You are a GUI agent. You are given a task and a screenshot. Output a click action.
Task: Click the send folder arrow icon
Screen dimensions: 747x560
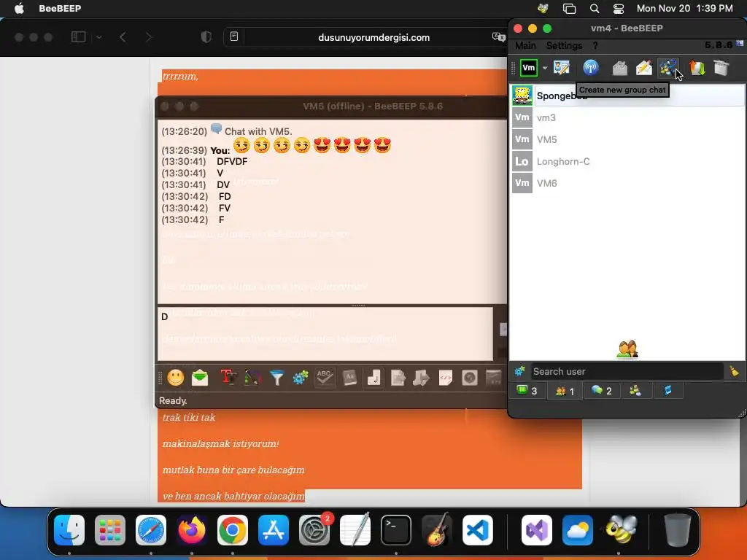[422, 378]
